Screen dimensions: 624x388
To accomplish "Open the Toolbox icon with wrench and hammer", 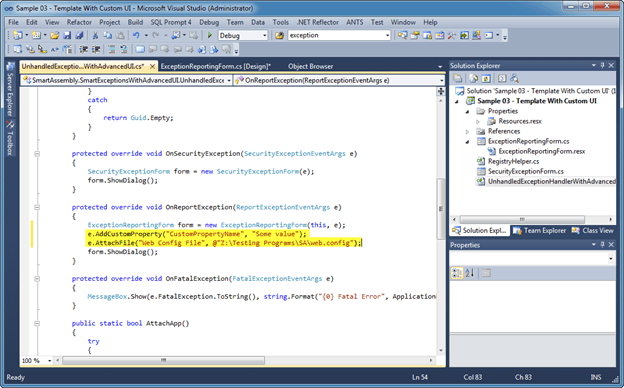I will (452, 35).
